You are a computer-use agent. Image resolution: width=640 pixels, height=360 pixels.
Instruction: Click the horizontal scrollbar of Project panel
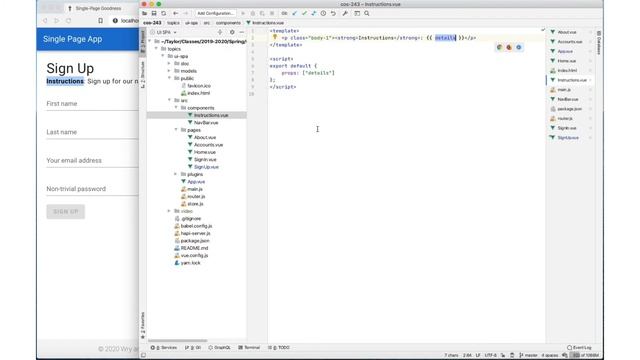click(178, 340)
